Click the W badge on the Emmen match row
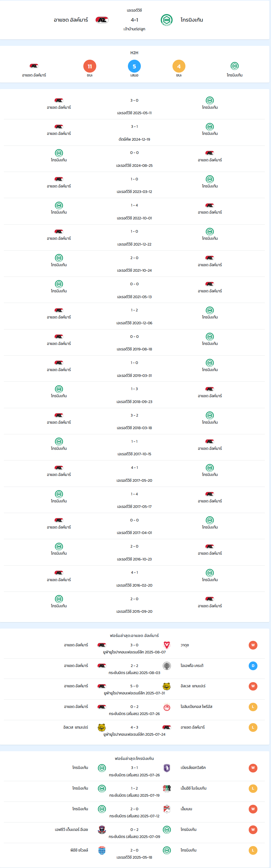The height and width of the screenshot is (868, 271). pyautogui.click(x=253, y=809)
